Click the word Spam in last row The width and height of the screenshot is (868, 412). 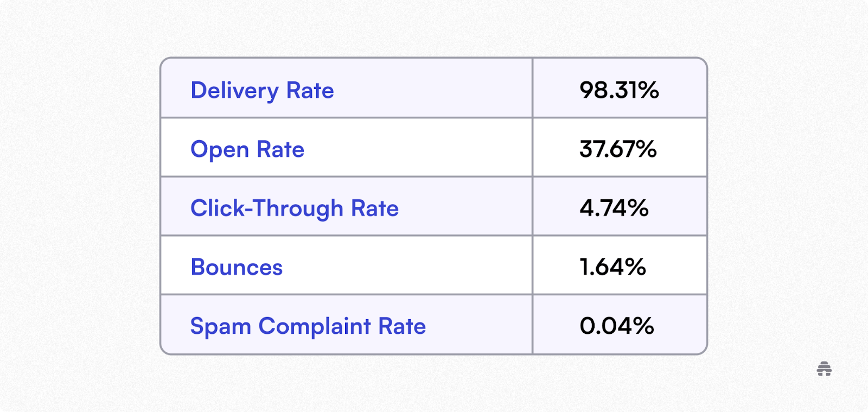(221, 327)
